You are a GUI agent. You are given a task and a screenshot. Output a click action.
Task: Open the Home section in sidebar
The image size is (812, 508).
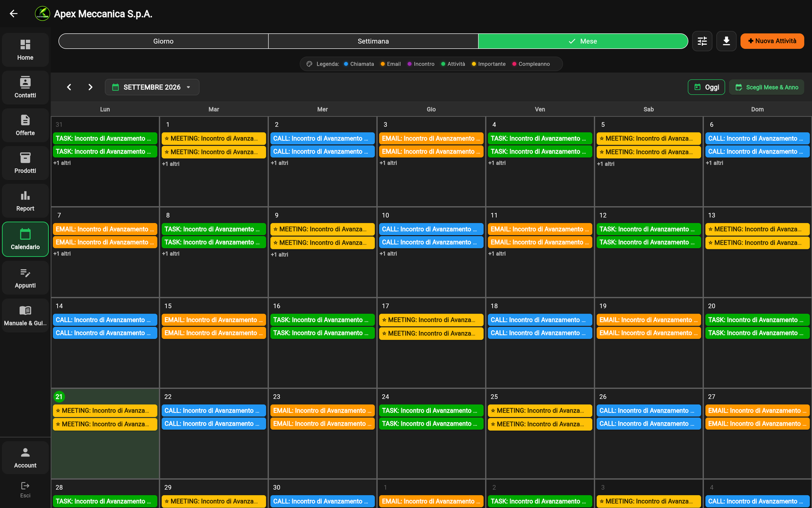point(25,50)
